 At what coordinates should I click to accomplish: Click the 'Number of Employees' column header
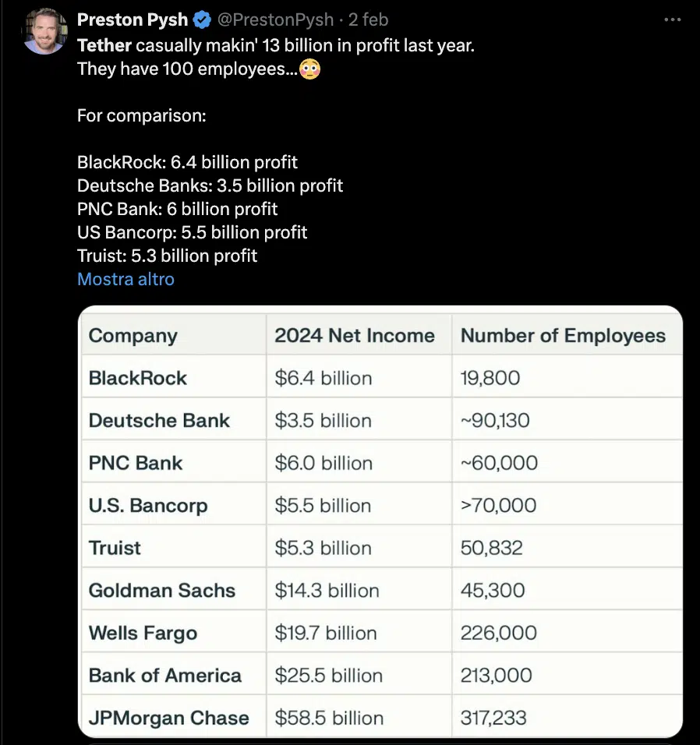pos(563,336)
